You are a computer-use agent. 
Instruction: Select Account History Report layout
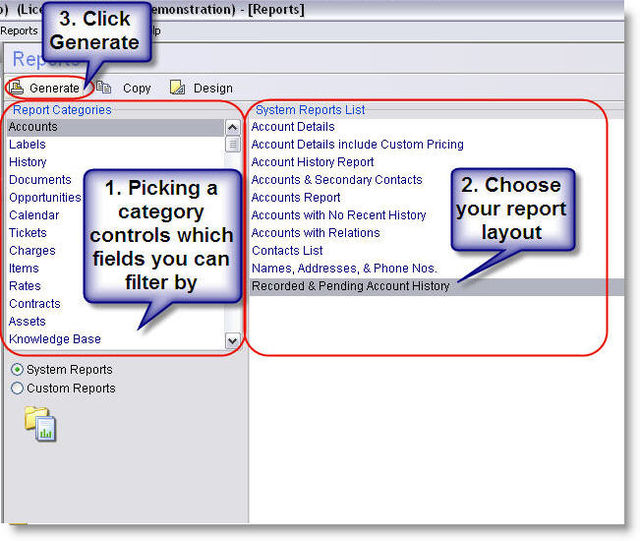(x=312, y=162)
